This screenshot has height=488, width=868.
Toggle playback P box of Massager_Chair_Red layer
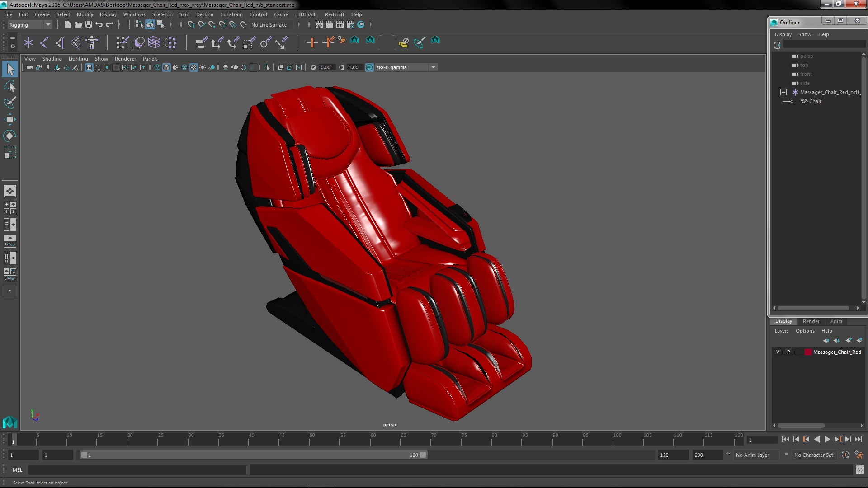pos(788,352)
